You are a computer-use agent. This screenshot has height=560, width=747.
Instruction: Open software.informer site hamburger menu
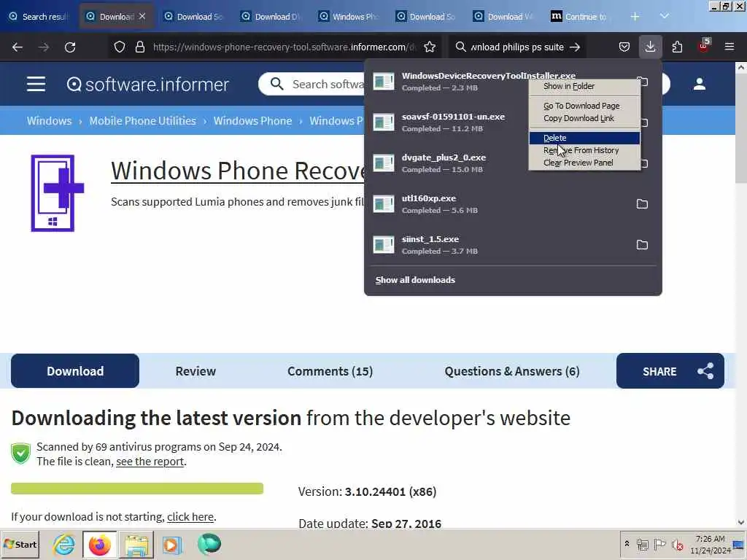36,85
